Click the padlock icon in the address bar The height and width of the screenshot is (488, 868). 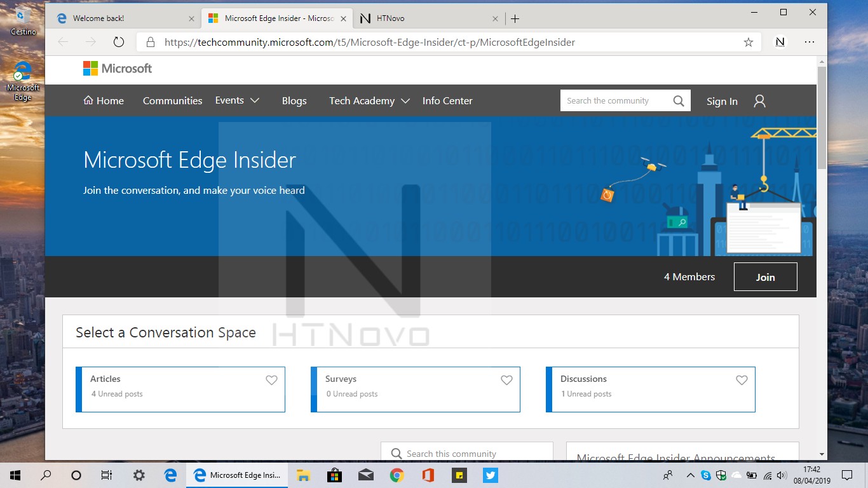tap(150, 42)
